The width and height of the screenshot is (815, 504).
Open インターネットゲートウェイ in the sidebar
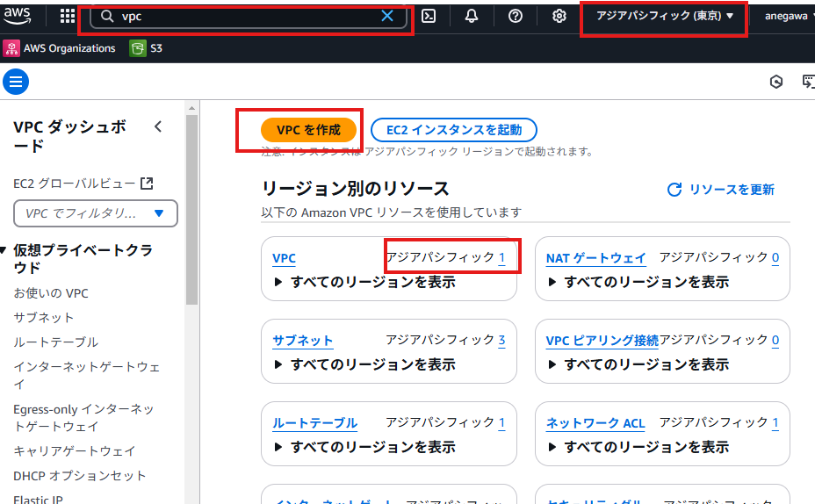click(x=87, y=375)
